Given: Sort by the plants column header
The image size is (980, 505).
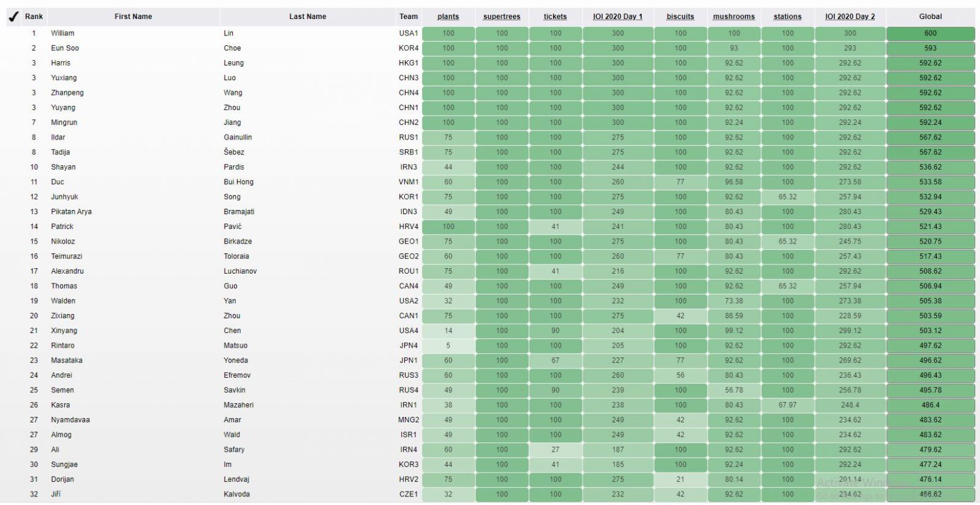Looking at the screenshot, I should pos(448,17).
